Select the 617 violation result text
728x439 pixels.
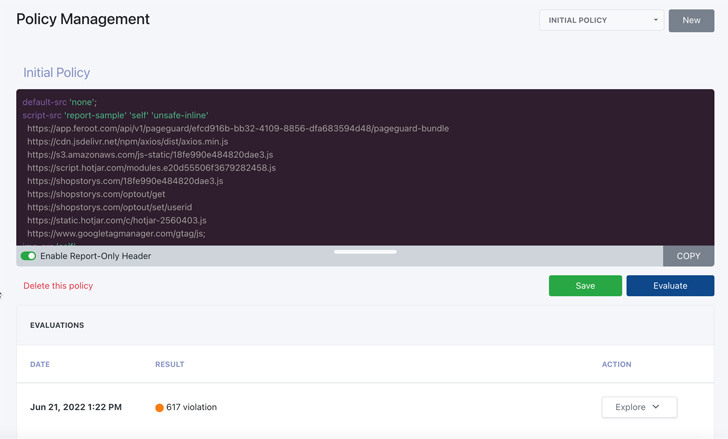191,407
